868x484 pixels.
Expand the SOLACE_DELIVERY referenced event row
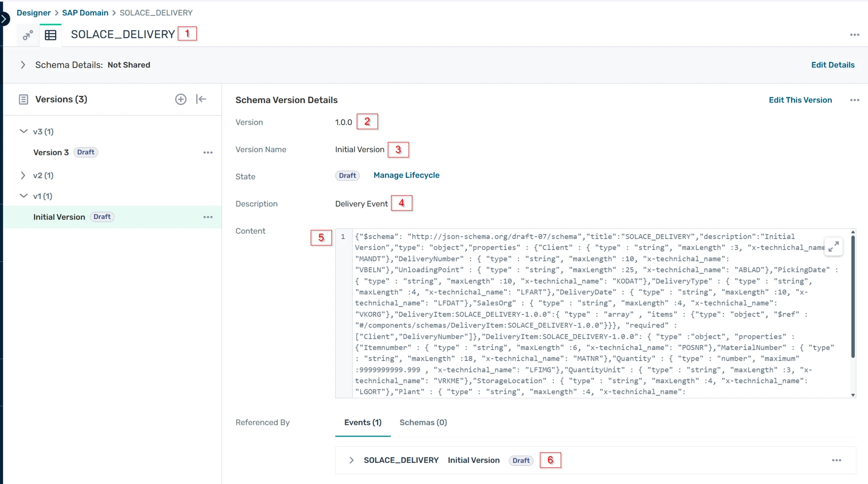(351, 461)
